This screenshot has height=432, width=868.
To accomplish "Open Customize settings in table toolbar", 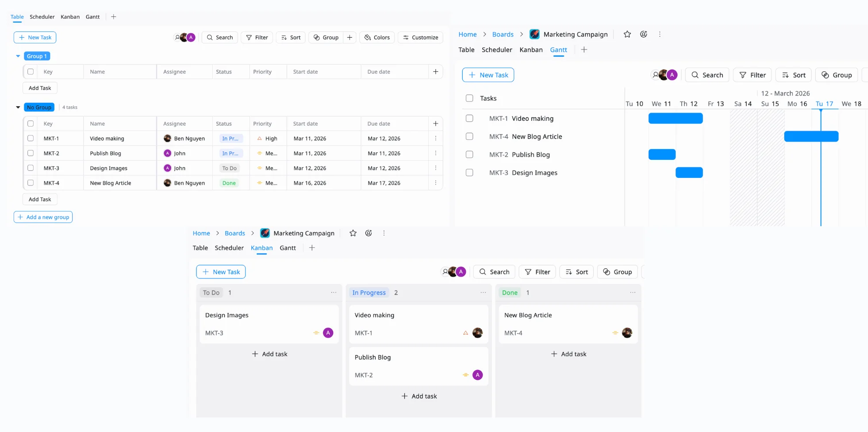I will pos(420,38).
